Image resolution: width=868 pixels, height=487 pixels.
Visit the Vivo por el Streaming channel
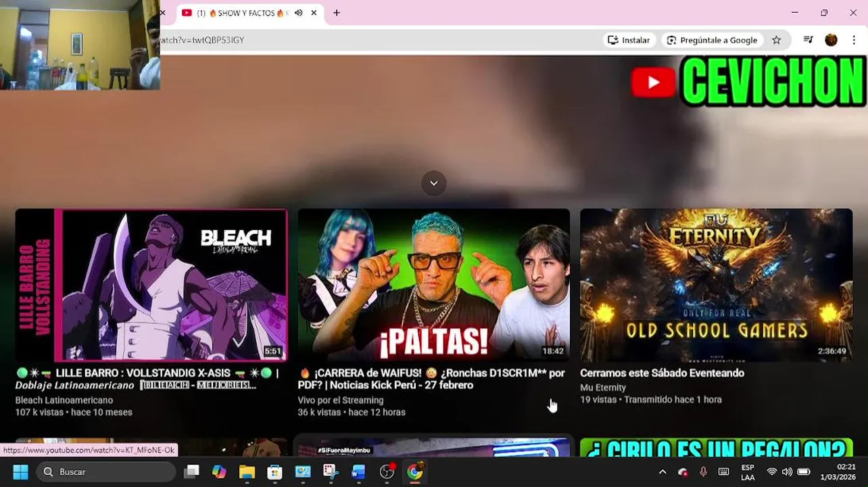(x=341, y=400)
